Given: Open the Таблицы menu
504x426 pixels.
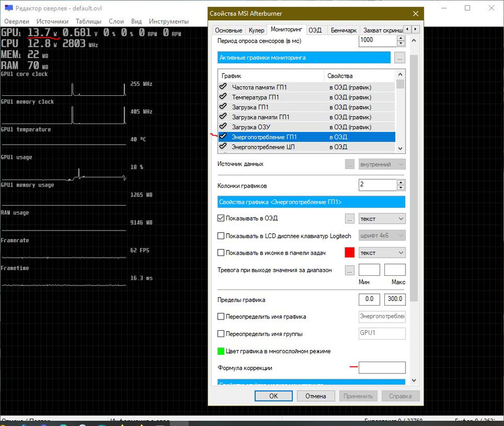Looking at the screenshot, I should pyautogui.click(x=89, y=21).
